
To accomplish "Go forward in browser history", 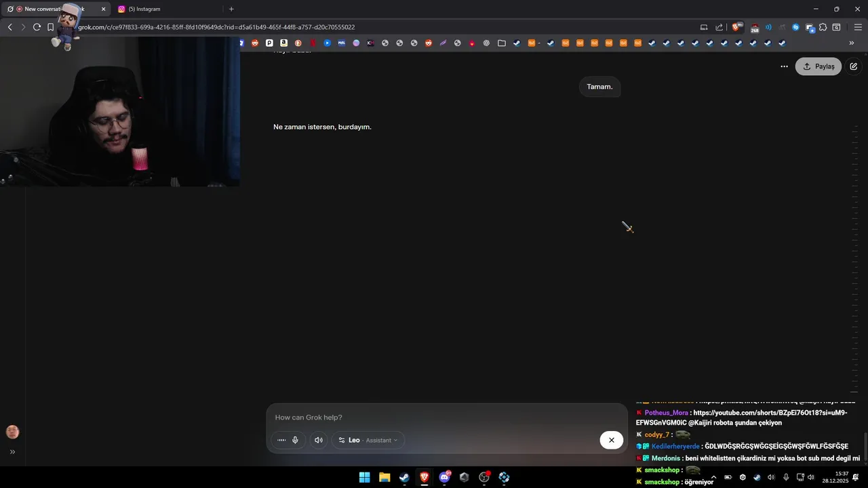I will (x=23, y=27).
